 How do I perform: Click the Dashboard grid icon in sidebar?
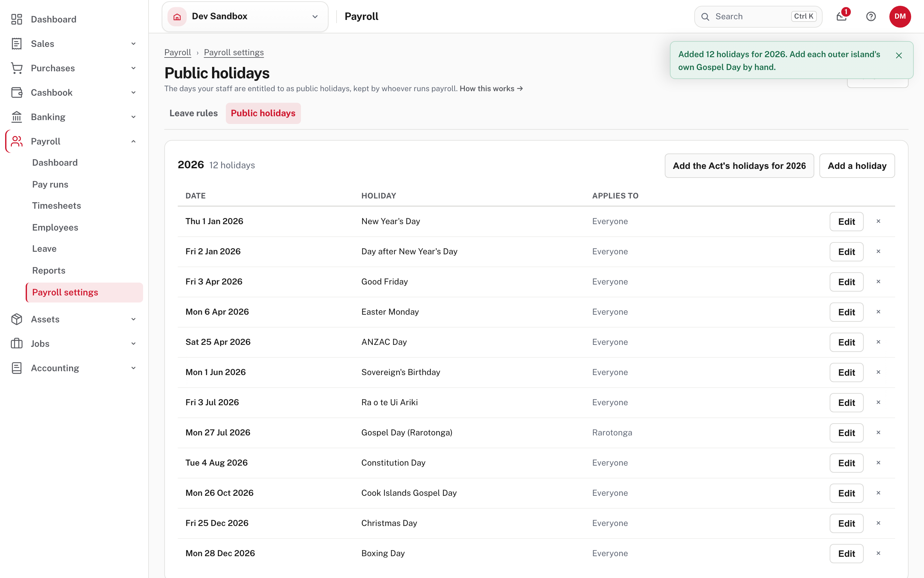(x=16, y=19)
